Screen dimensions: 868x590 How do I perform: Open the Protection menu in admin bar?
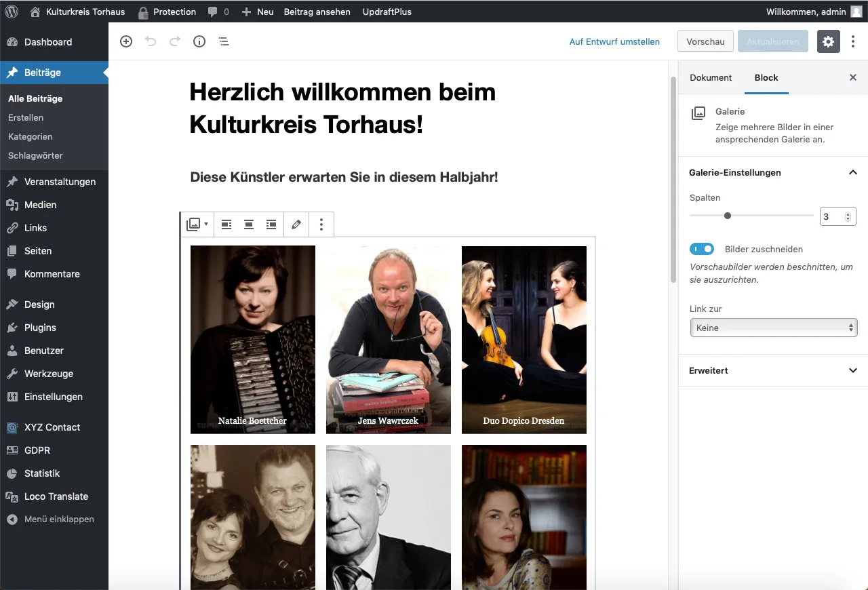click(166, 12)
